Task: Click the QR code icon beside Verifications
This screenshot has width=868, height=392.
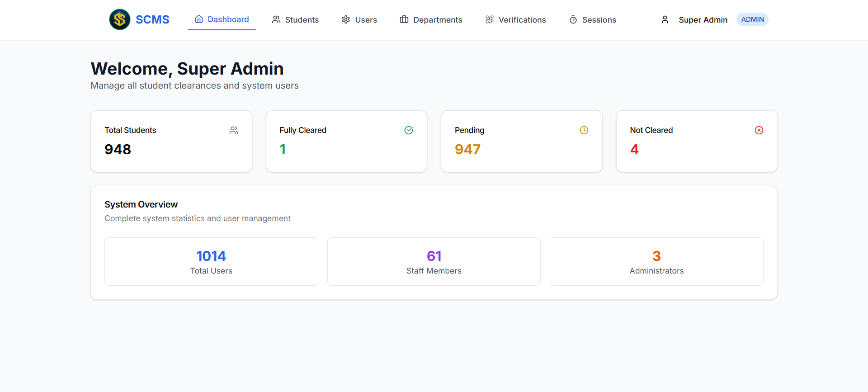Action: click(x=490, y=19)
